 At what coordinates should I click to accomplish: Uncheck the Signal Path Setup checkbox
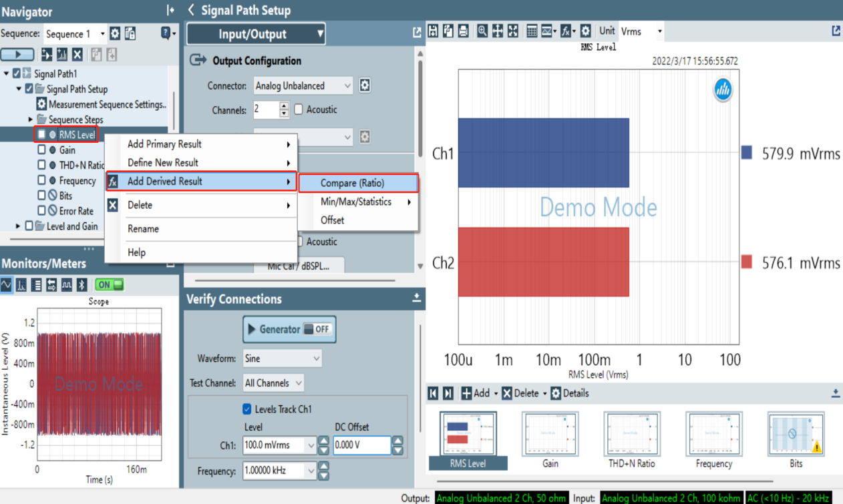(x=29, y=89)
